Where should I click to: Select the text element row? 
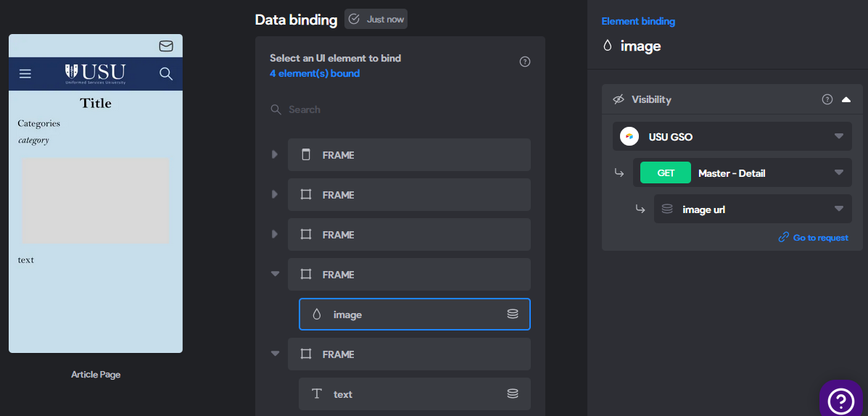[415, 394]
